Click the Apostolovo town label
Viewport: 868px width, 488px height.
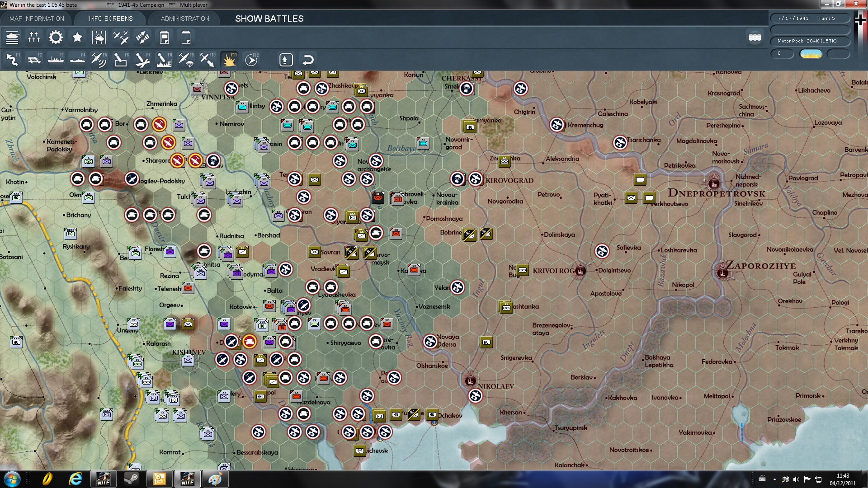click(606, 294)
